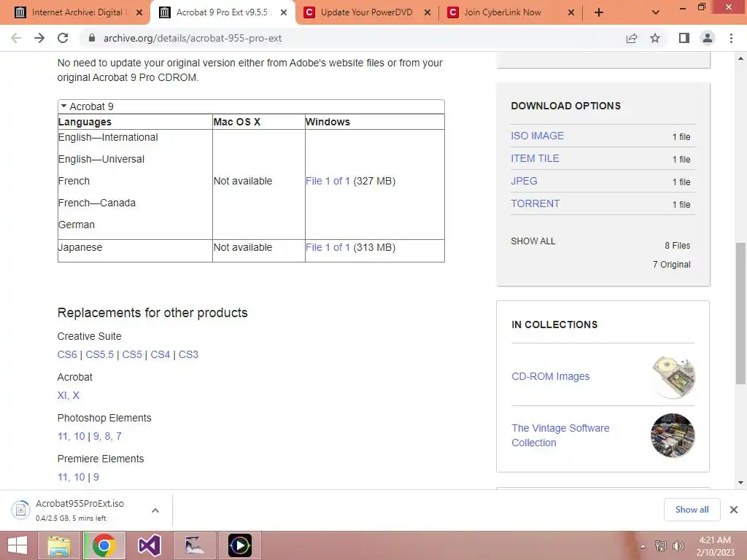
Task: Open Premiere Elements 9 link
Action: coord(96,477)
